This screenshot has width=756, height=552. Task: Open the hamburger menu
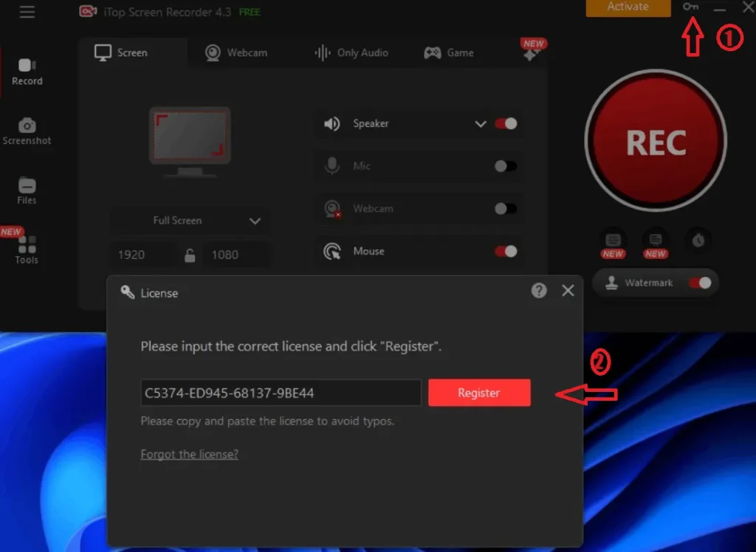coord(27,12)
